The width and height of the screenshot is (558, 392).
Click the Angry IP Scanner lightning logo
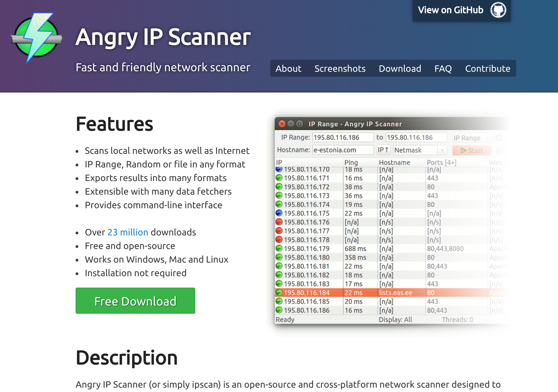point(36,38)
